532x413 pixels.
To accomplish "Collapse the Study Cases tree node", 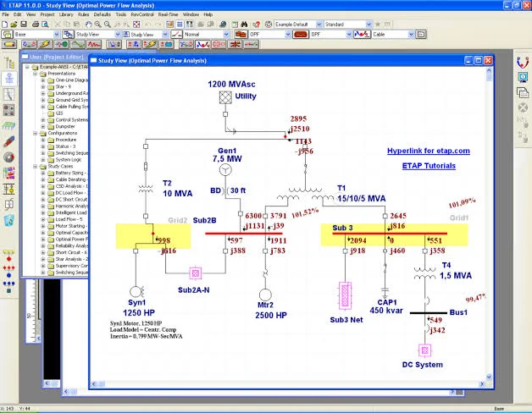I will click(36, 167).
